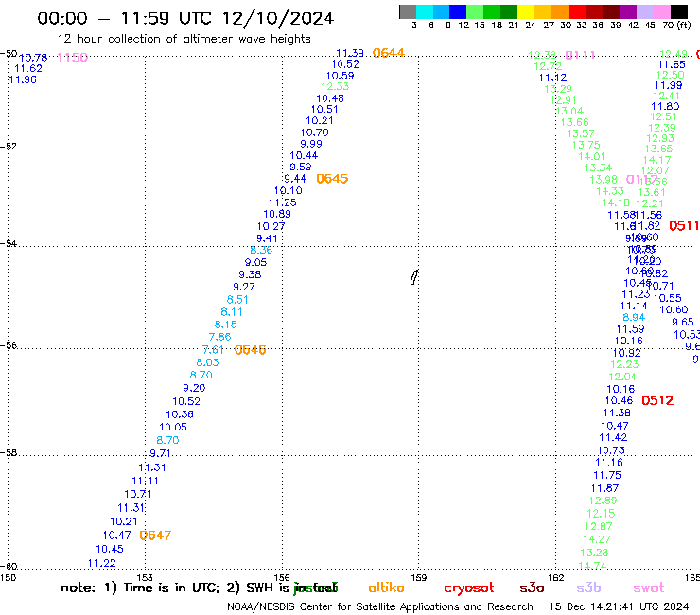The width and height of the screenshot is (700, 615).
Task: Click the wave height value 9.05
Action: click(255, 263)
